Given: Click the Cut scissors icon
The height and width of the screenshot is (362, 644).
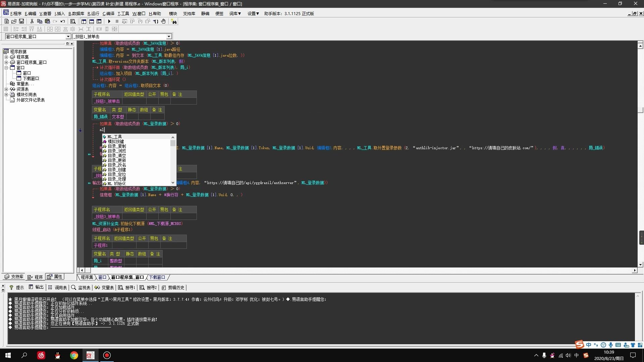Looking at the screenshot, I should (x=32, y=21).
